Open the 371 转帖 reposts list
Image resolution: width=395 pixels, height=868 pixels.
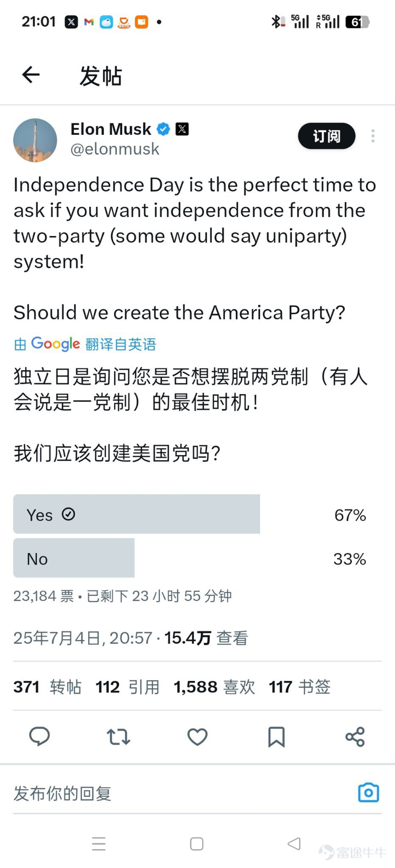[47, 687]
